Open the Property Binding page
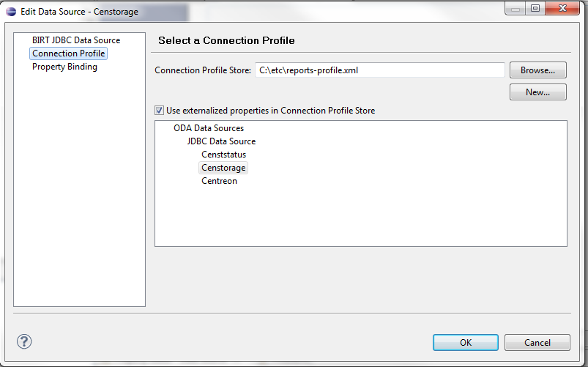588x367 pixels. click(64, 67)
